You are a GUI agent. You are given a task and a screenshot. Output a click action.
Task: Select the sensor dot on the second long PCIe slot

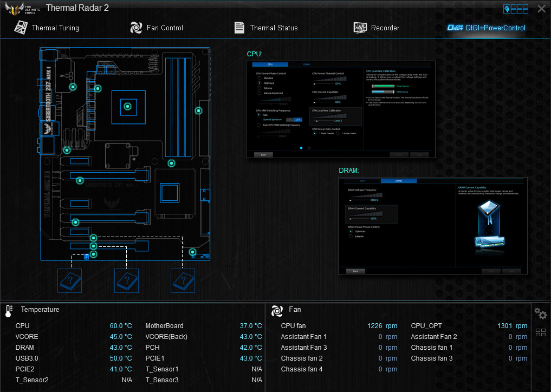click(x=75, y=222)
